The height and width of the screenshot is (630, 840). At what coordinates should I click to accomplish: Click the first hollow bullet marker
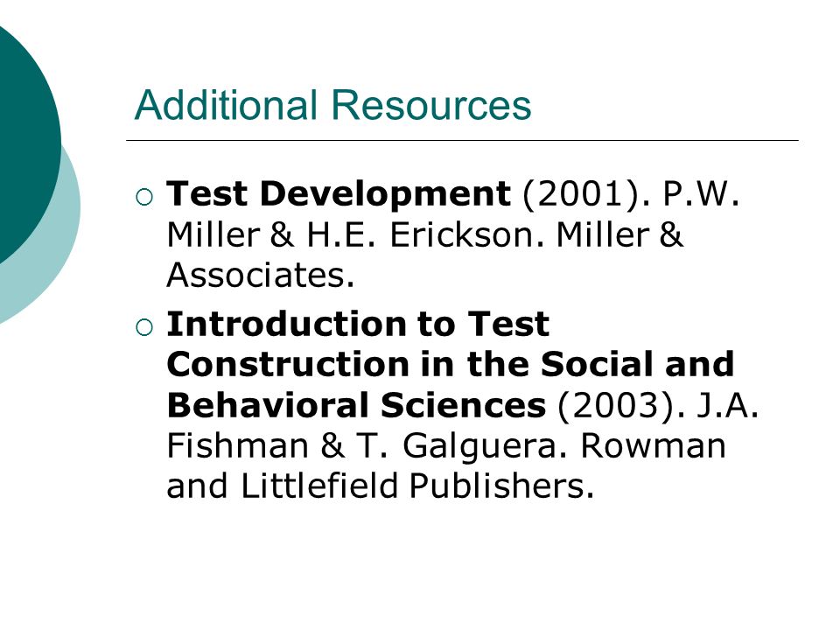pos(144,198)
